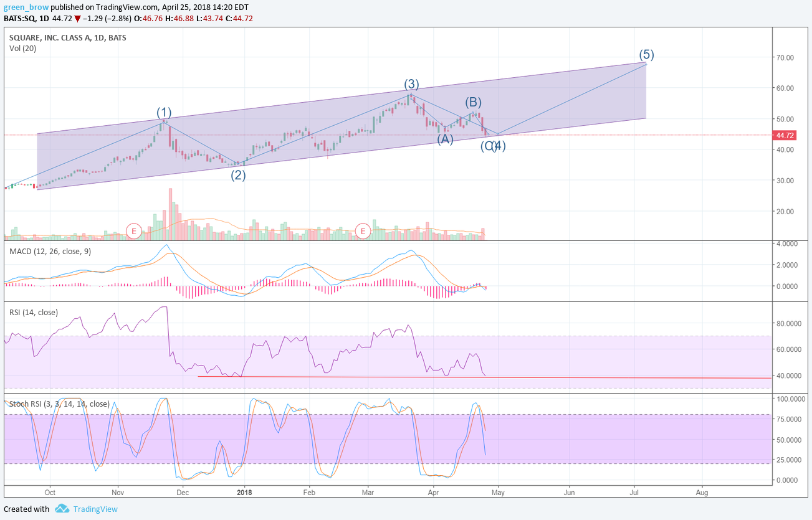
Task: Click the 4.0000 MACD axis label
Action: point(786,243)
